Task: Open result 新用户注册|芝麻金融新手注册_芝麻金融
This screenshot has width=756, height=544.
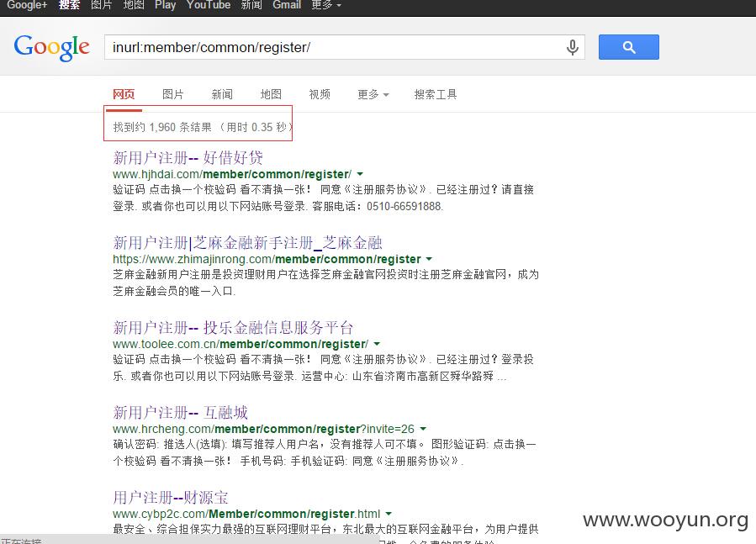Action: tap(247, 242)
